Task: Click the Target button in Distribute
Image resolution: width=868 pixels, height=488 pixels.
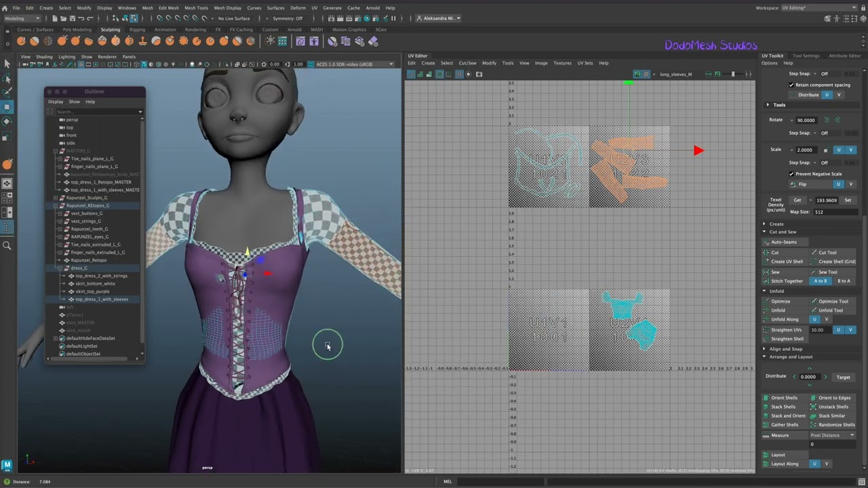Action: point(843,377)
